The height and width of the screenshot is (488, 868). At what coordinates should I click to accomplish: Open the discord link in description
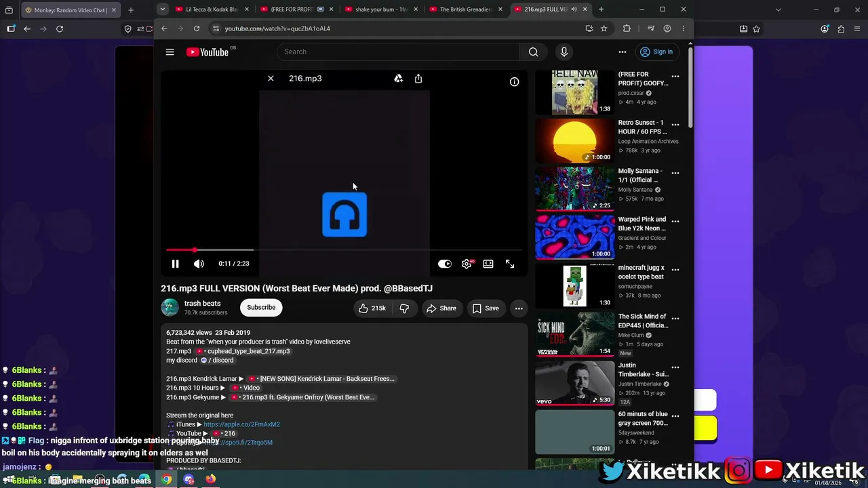[x=217, y=361]
